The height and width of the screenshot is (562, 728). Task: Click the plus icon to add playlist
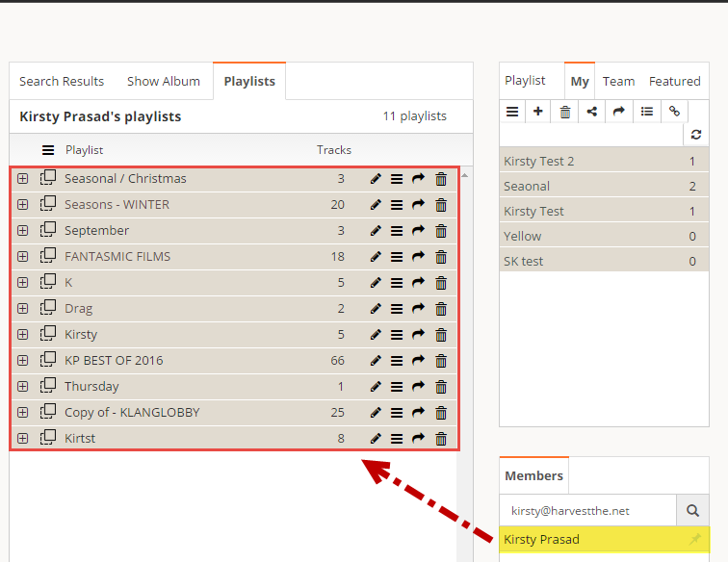[x=538, y=112]
